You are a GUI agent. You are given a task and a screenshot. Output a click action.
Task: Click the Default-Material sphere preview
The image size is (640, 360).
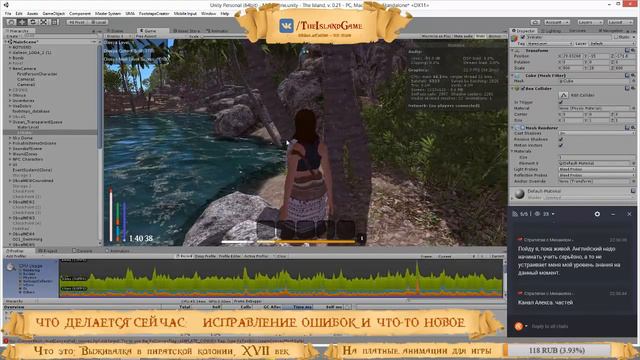point(519,194)
